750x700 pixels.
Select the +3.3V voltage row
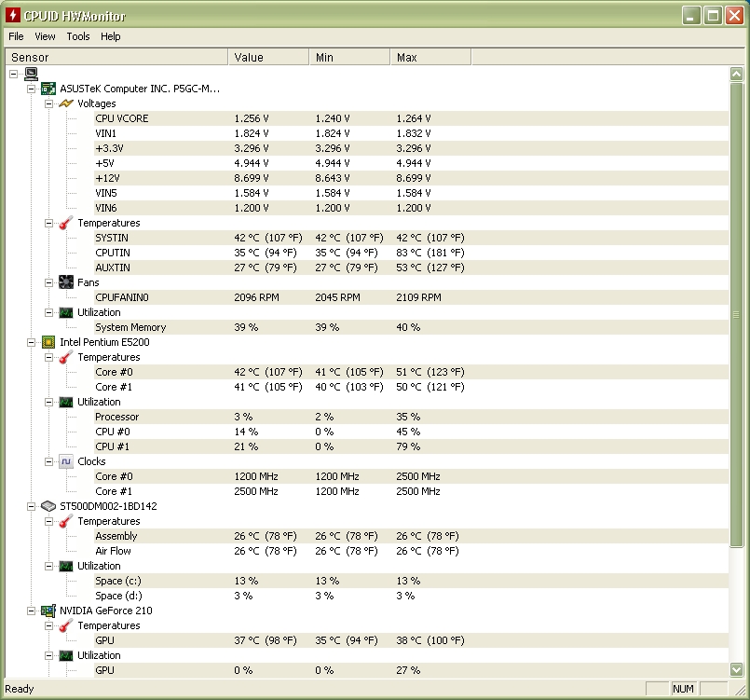pos(412,148)
